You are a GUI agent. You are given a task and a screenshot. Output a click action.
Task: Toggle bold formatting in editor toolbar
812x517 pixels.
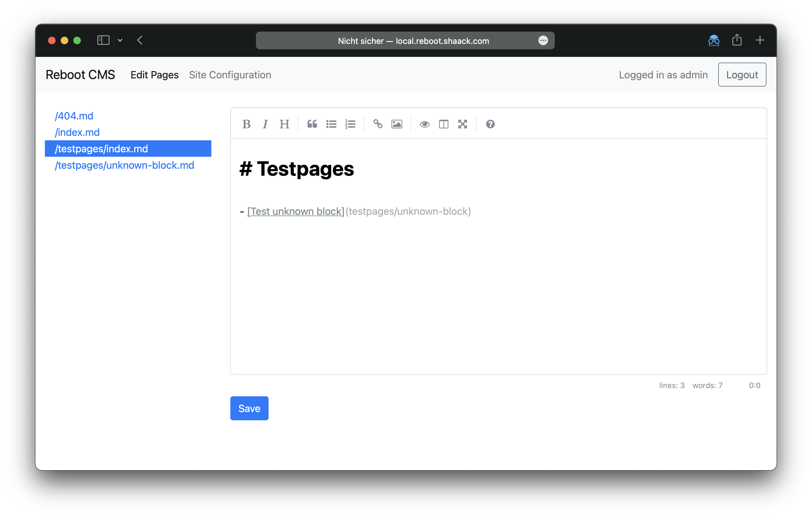246,124
